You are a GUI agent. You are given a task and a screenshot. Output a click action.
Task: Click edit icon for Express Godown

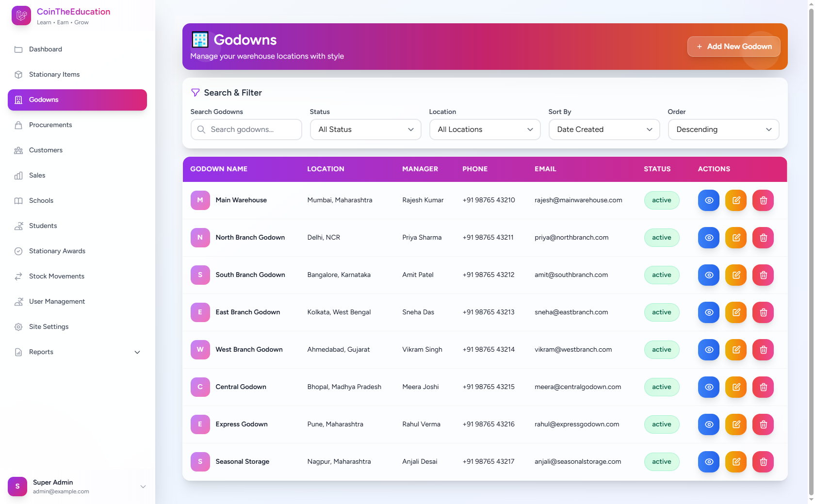[x=736, y=424]
